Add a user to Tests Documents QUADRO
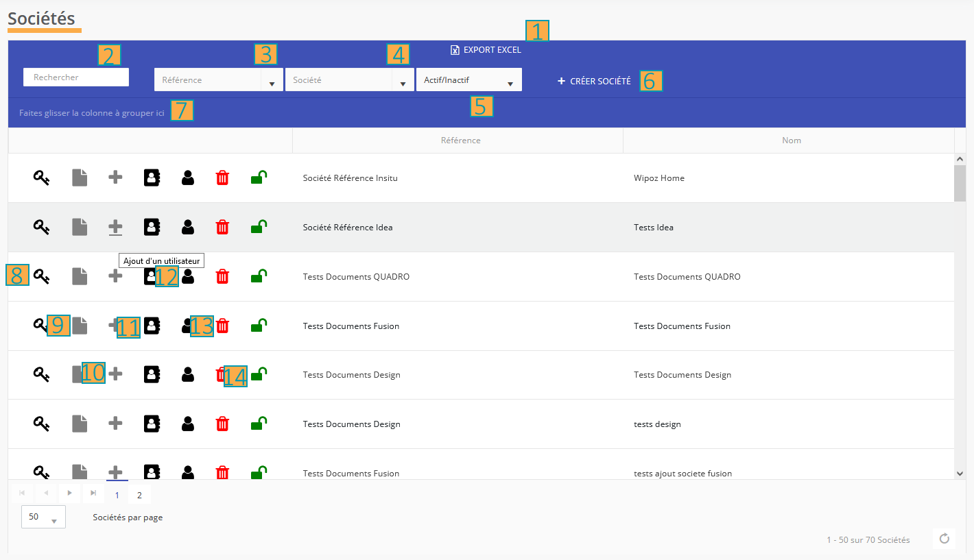 click(x=116, y=276)
